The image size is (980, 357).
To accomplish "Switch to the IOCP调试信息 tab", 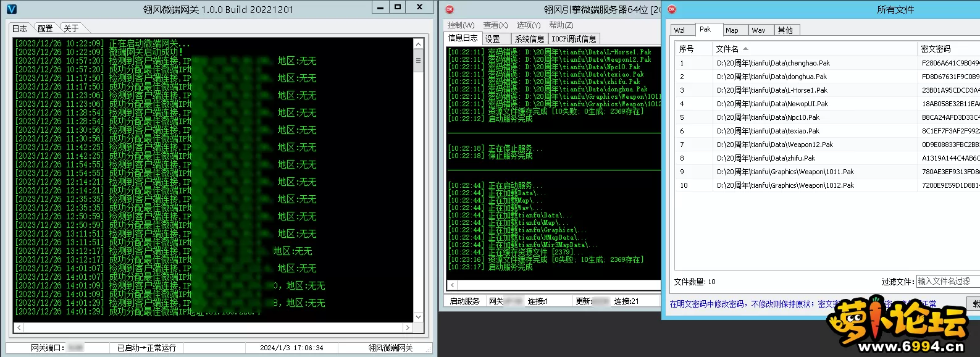I will click(x=574, y=39).
